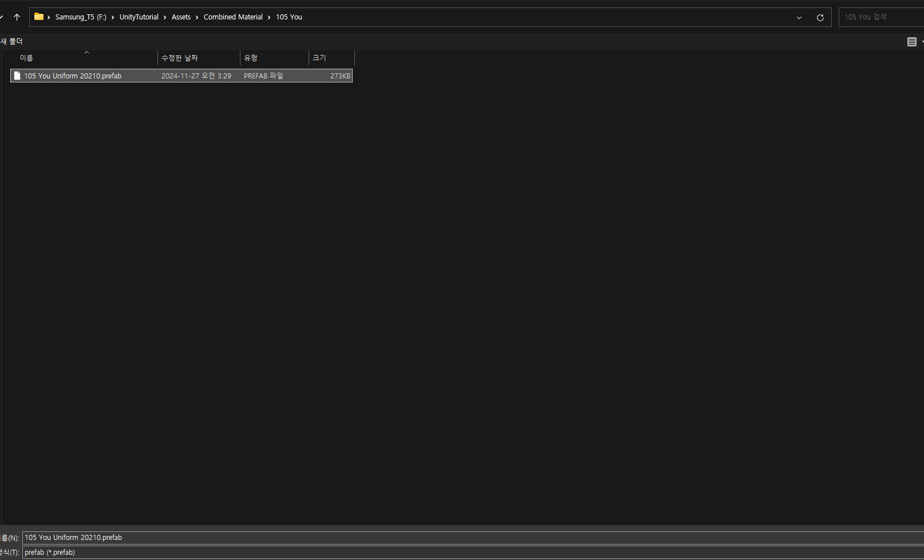Navigate to the Assets breadcrumb item
The width and height of the screenshot is (924, 560).
coord(181,17)
